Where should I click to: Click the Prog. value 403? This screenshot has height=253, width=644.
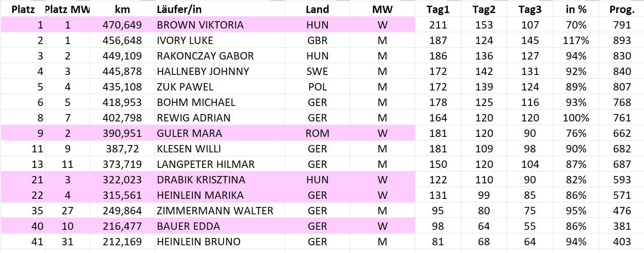[x=622, y=242]
